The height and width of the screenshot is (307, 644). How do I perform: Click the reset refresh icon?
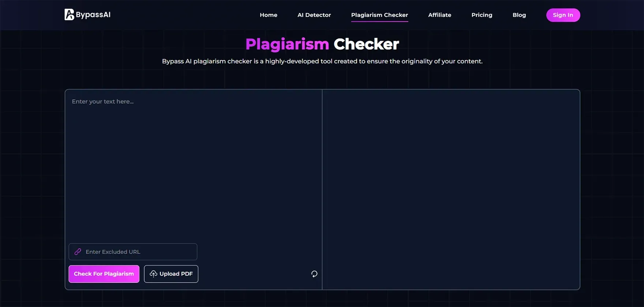point(314,274)
